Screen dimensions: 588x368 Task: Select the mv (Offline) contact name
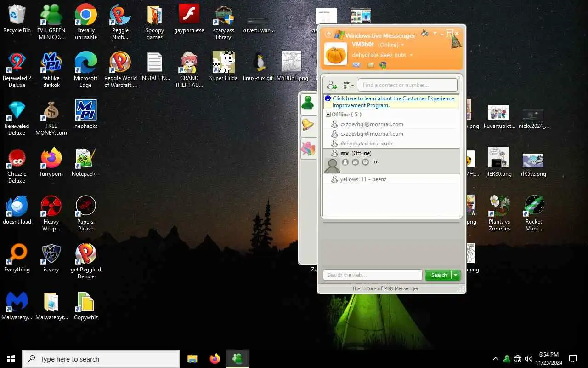356,153
